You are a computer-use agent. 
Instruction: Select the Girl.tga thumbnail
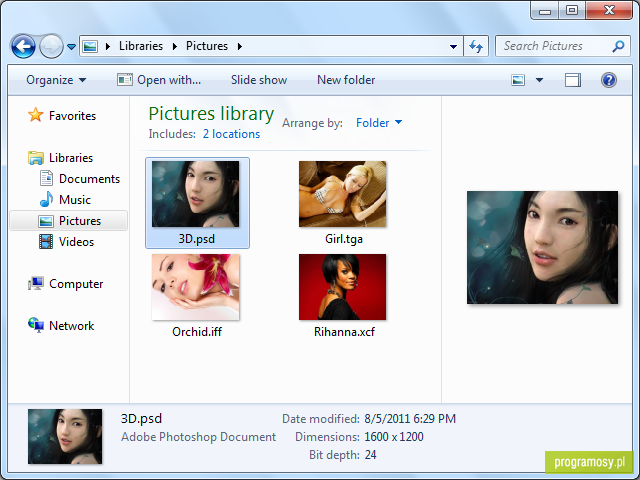[342, 194]
